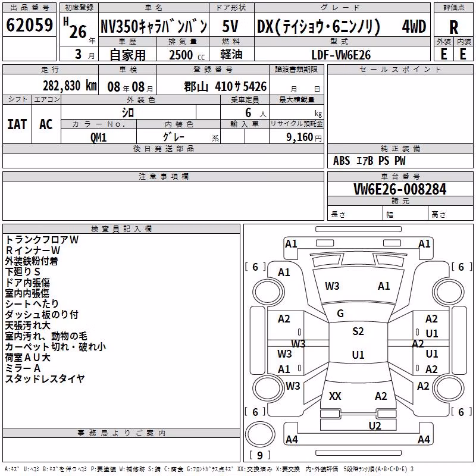Select the recycle deposit 9,160円
The image size is (476, 476).
click(304, 137)
